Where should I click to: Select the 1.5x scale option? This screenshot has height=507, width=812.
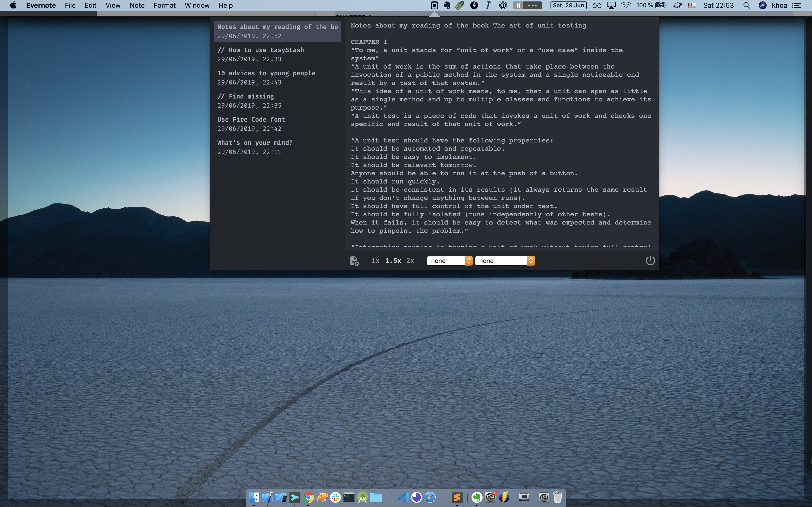pos(393,261)
